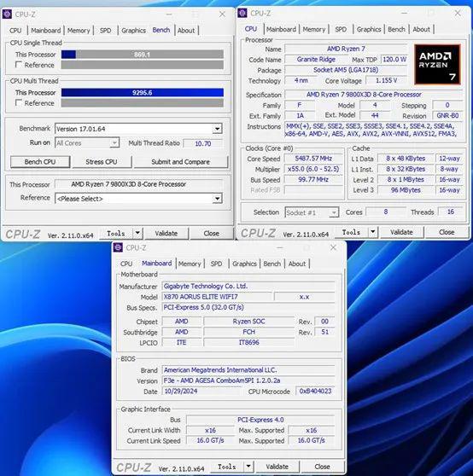The height and width of the screenshot is (476, 473).
Task: Open About tab in CPU window
Action: (x=422, y=30)
